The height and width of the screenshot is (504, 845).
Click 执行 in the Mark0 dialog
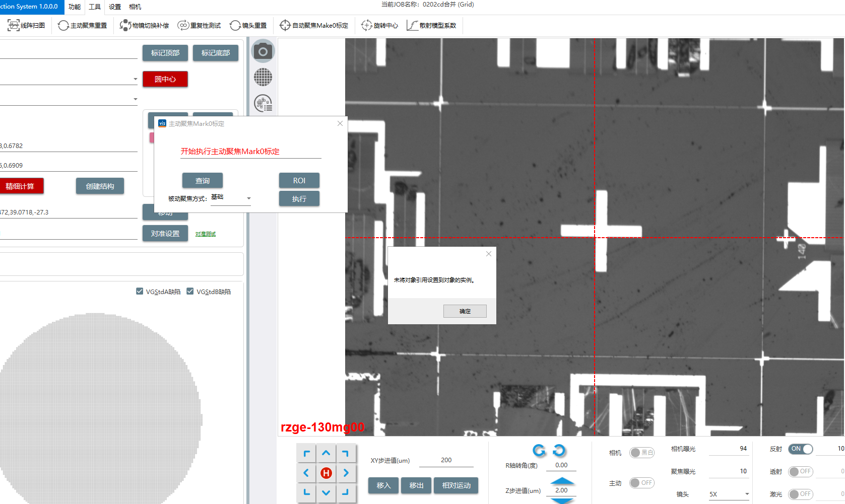pos(299,199)
